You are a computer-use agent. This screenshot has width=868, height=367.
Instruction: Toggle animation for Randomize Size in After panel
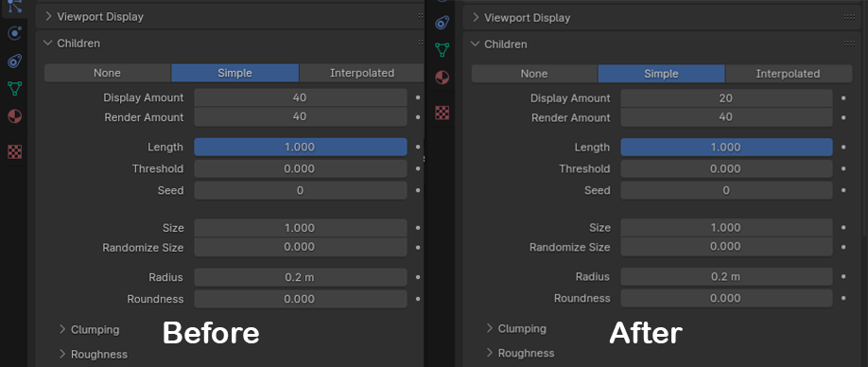tap(843, 247)
